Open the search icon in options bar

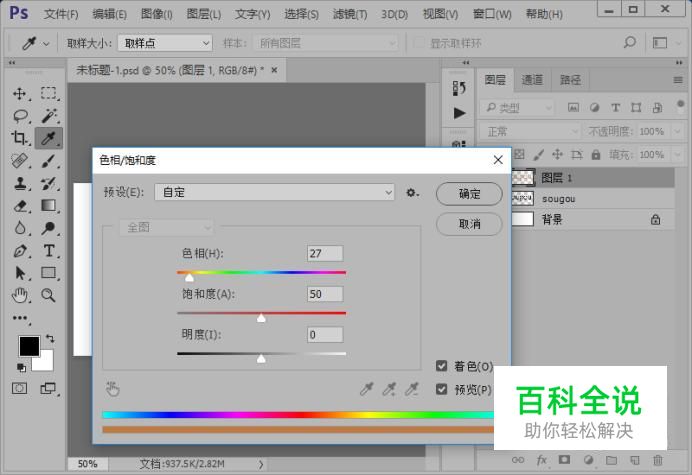[x=630, y=42]
